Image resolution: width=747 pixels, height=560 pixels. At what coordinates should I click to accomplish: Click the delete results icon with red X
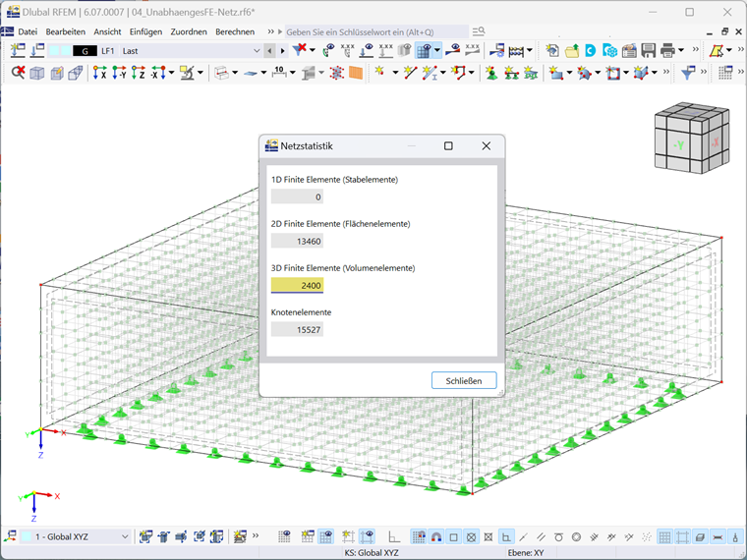18,73
